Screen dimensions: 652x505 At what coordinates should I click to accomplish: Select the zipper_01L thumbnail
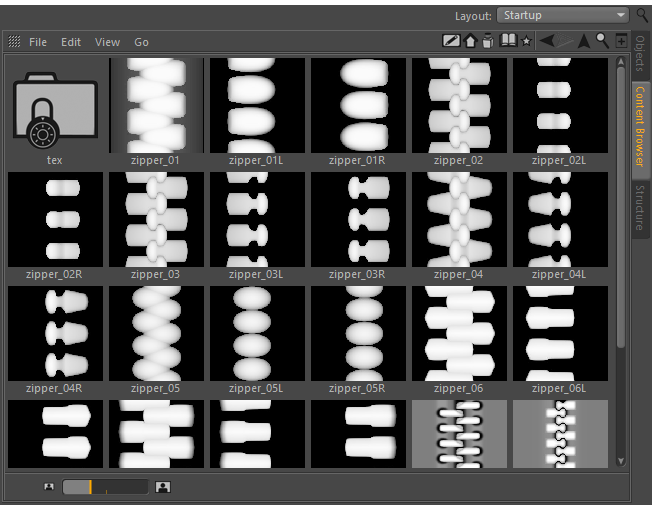point(257,105)
